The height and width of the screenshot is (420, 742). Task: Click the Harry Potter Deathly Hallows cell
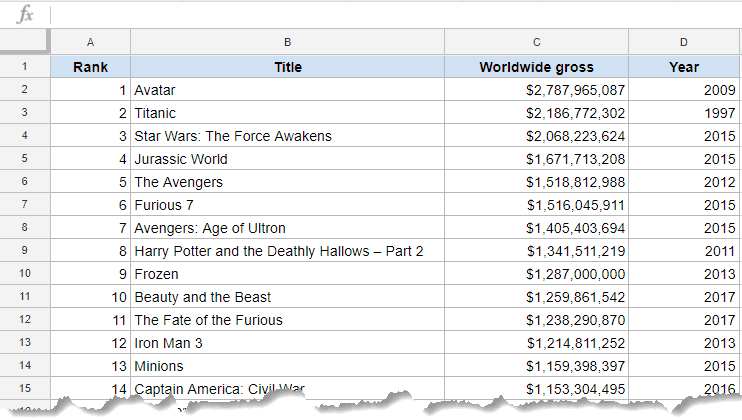287,251
